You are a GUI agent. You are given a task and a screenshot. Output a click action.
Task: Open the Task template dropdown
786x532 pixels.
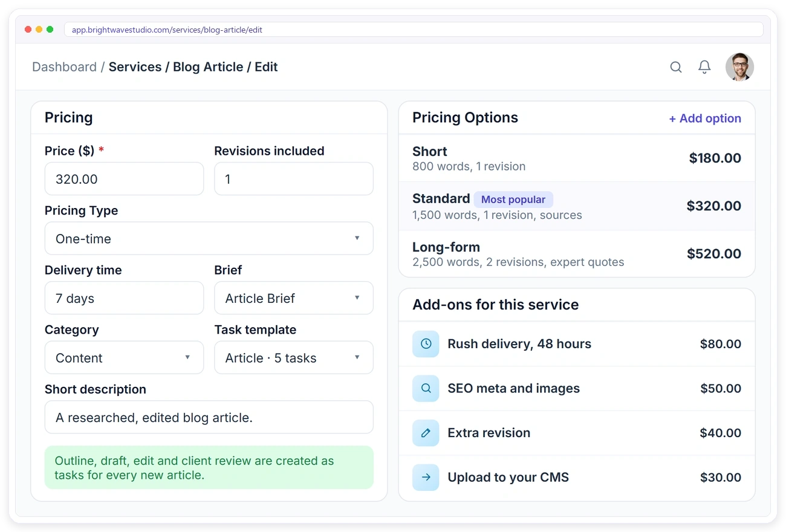click(x=294, y=358)
